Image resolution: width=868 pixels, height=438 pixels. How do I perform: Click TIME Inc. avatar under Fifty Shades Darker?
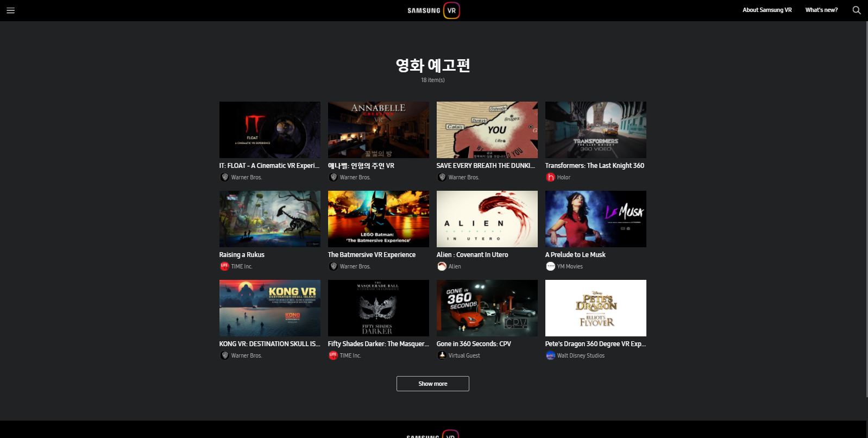point(333,355)
